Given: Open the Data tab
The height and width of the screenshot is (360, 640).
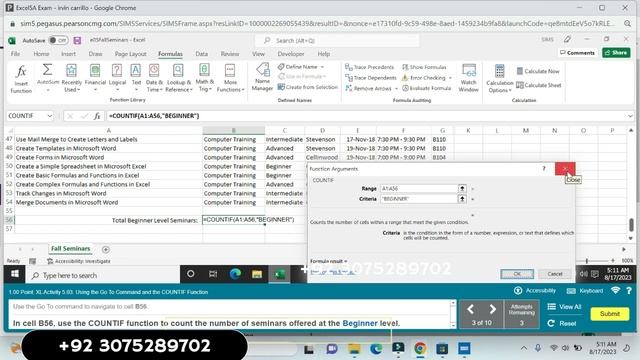Looking at the screenshot, I should click(202, 54).
